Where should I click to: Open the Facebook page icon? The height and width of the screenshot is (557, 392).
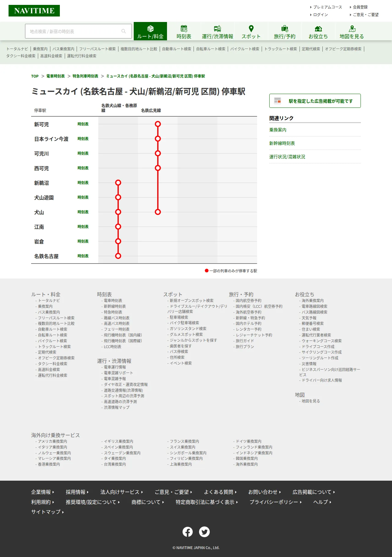coord(187,532)
